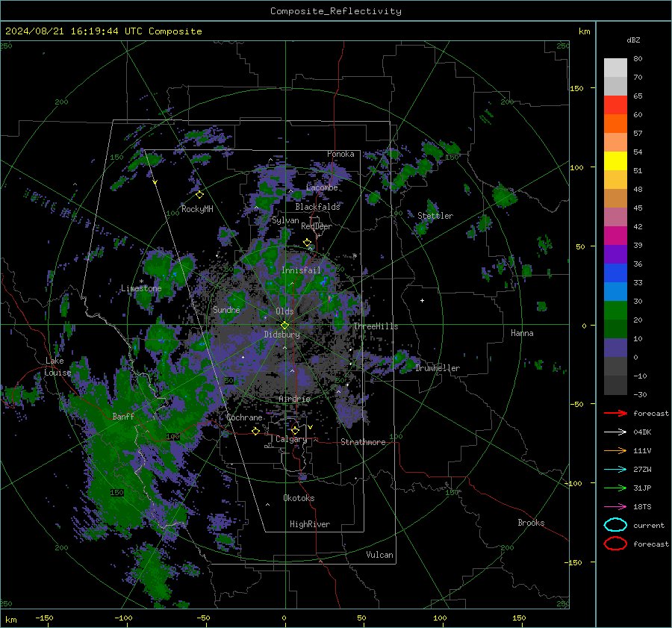Click the Banff label

[123, 417]
